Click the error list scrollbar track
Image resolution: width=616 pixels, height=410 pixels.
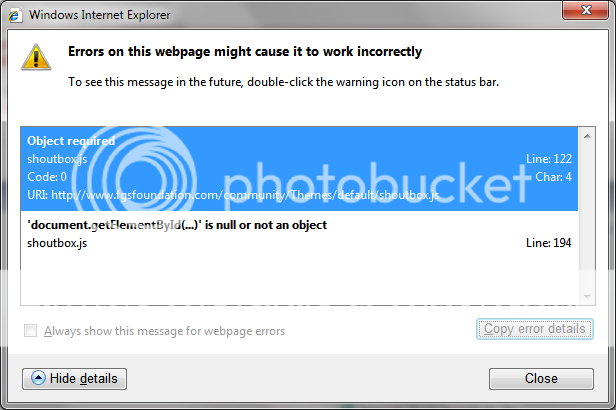pos(587,216)
